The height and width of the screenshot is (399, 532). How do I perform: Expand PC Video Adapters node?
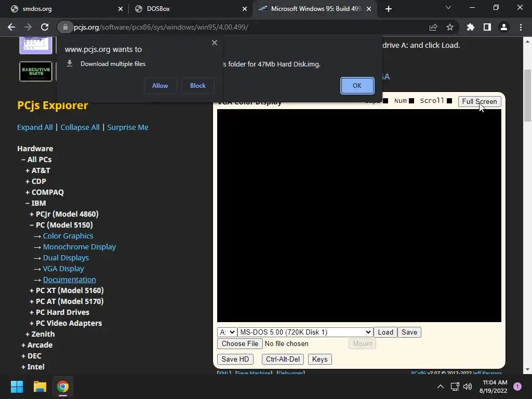(x=65, y=323)
